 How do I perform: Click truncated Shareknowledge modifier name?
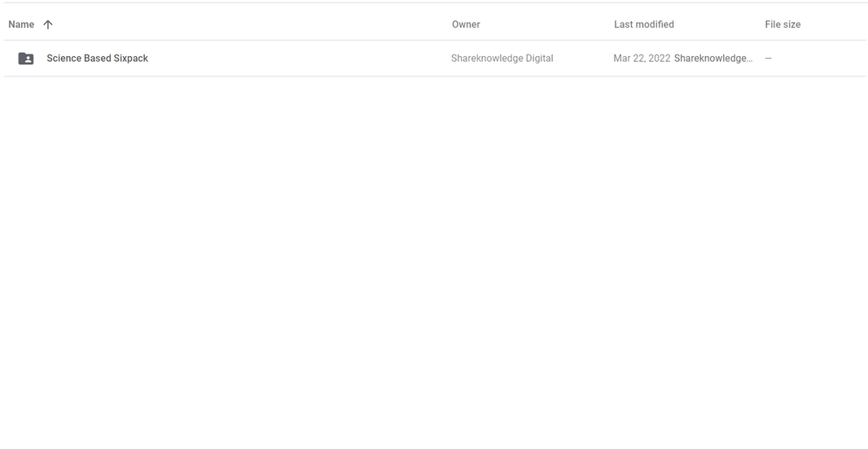pyautogui.click(x=713, y=59)
